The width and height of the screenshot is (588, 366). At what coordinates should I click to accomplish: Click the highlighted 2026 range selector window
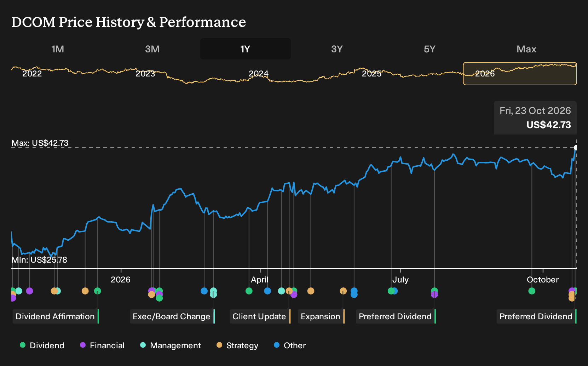coord(520,74)
